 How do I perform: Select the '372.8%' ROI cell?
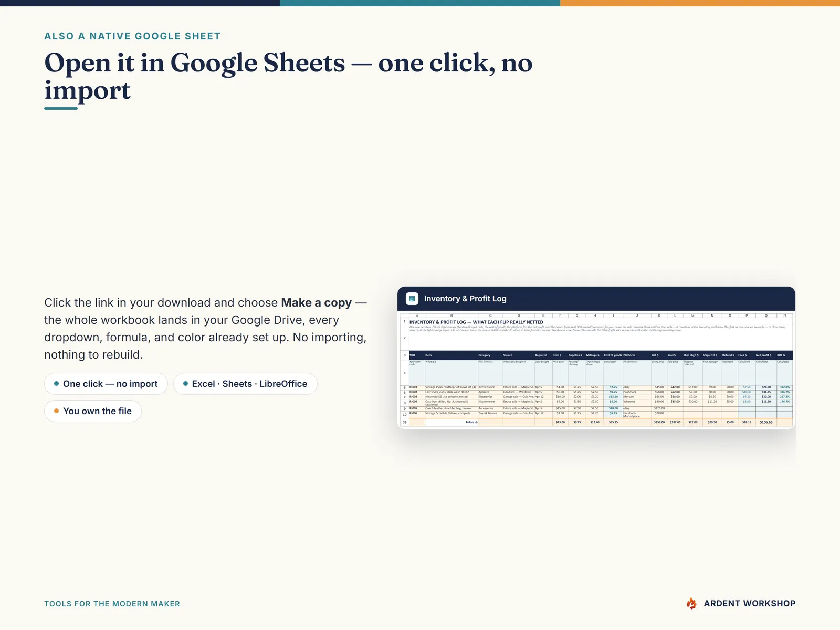[x=784, y=387]
